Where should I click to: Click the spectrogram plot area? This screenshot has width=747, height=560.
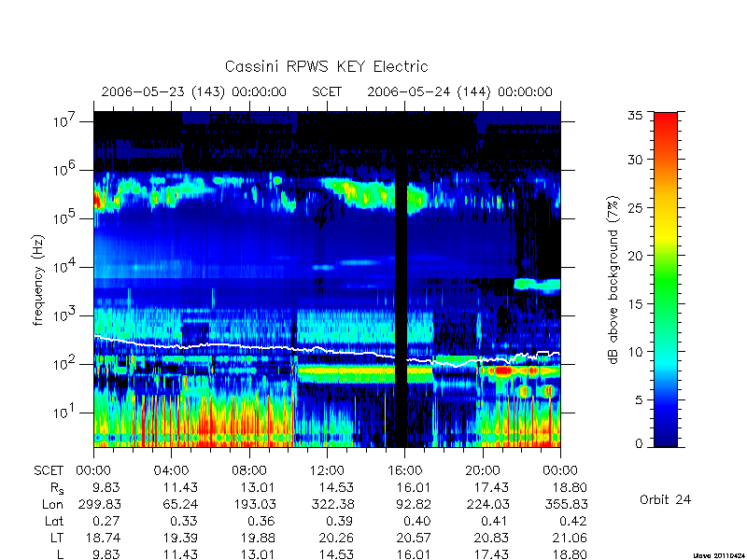click(327, 279)
